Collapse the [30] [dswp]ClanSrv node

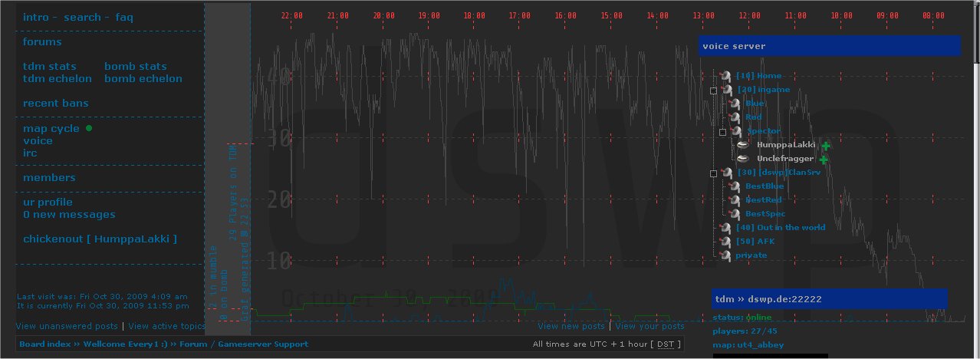[x=713, y=173]
